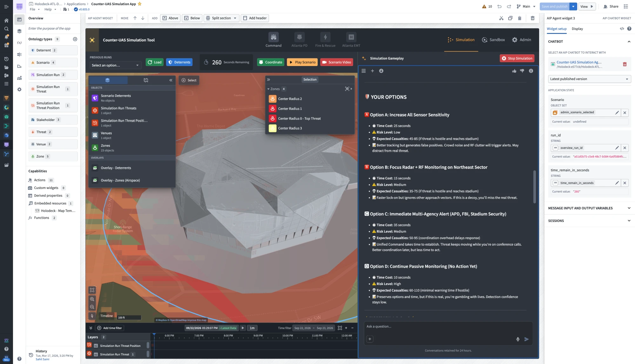Open the map layers panel tab
This screenshot has width=635, height=364.
(x=108, y=80)
